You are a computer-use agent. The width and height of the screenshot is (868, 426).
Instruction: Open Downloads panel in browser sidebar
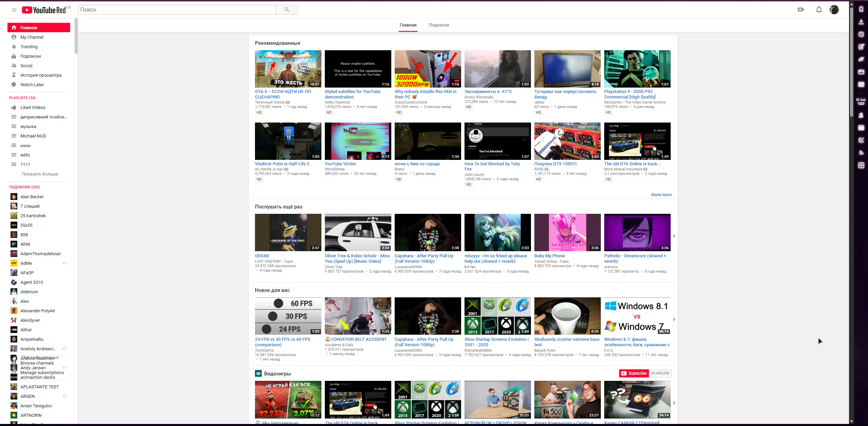tap(861, 22)
